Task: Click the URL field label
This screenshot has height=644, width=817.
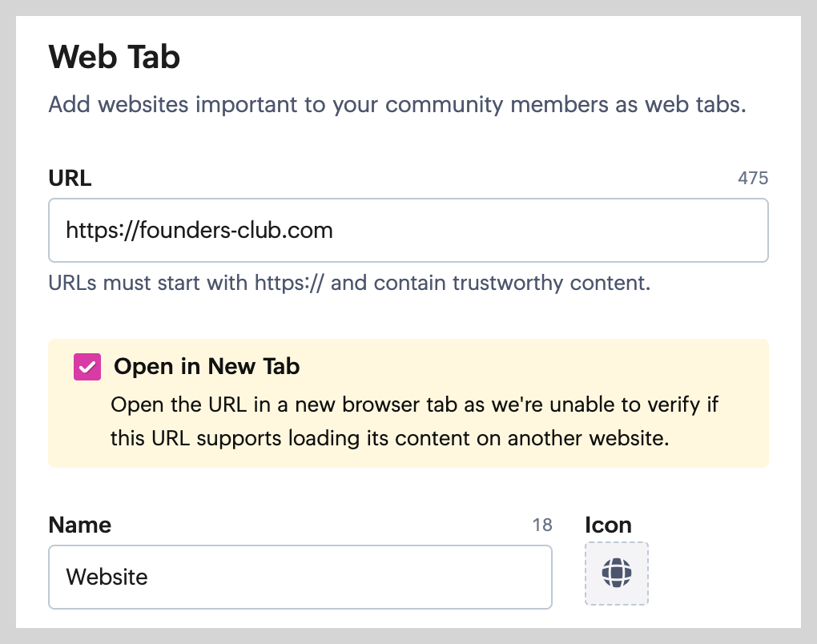Action: coord(70,179)
